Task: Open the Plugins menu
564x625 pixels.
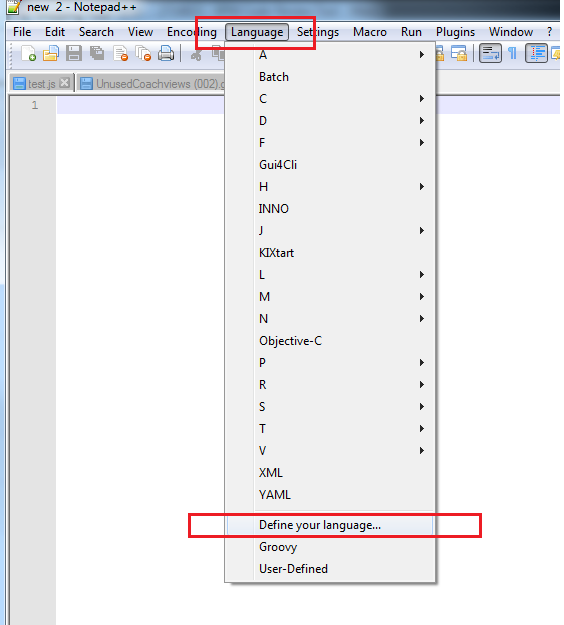Action: (455, 32)
